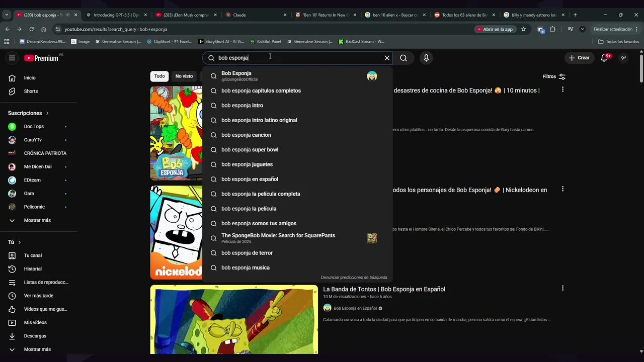Open the KickBot Panel bookmark
The width and height of the screenshot is (644, 362).
coord(266,41)
